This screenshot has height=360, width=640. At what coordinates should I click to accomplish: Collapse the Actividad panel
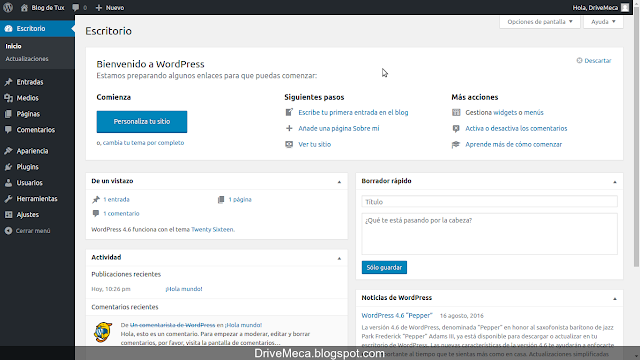pos(339,258)
